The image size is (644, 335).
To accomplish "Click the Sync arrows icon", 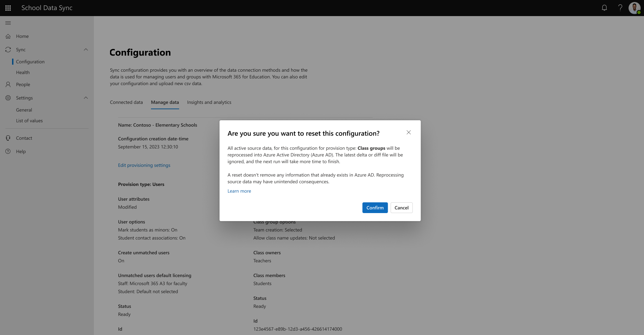I will 8,50.
